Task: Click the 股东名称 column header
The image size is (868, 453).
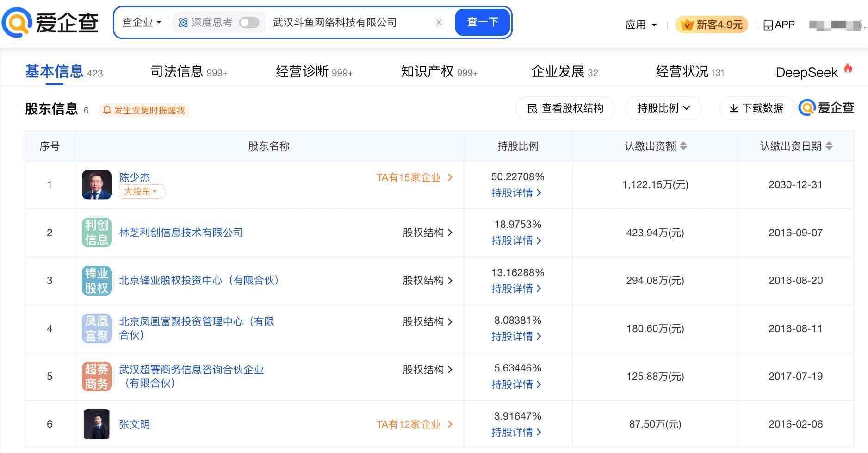Action: tap(269, 146)
